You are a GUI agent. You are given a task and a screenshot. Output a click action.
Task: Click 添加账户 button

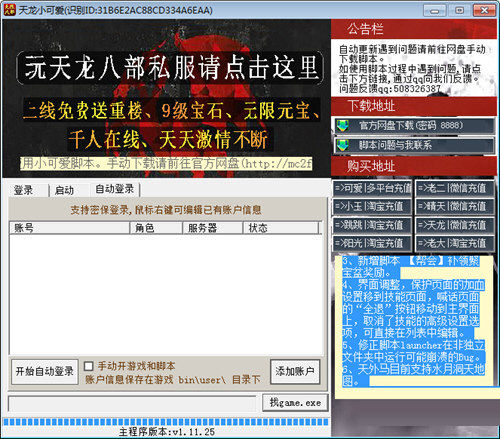pos(295,371)
